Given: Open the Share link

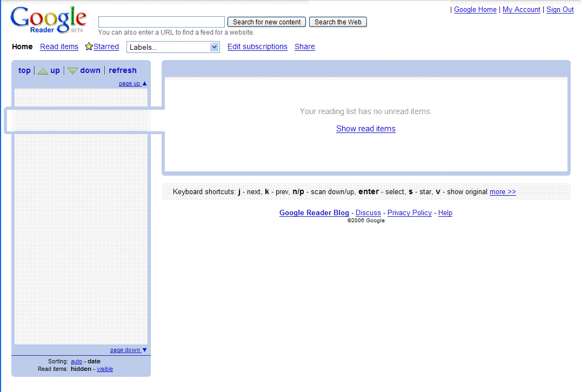Looking at the screenshot, I should 305,46.
